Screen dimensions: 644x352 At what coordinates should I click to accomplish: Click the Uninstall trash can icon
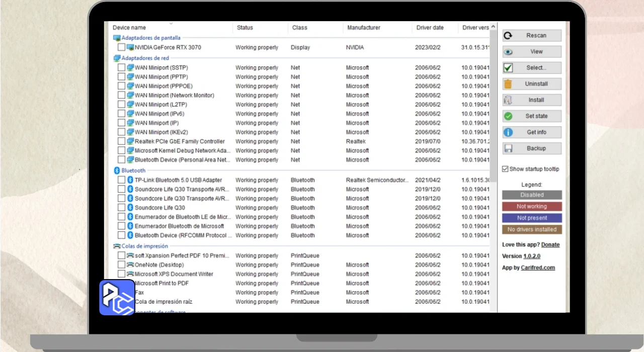pyautogui.click(x=508, y=84)
